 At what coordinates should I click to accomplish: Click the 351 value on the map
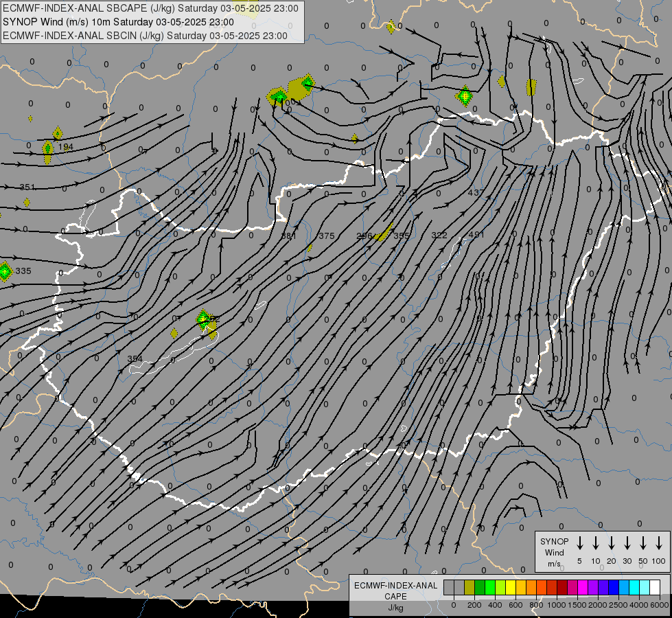coord(27,187)
